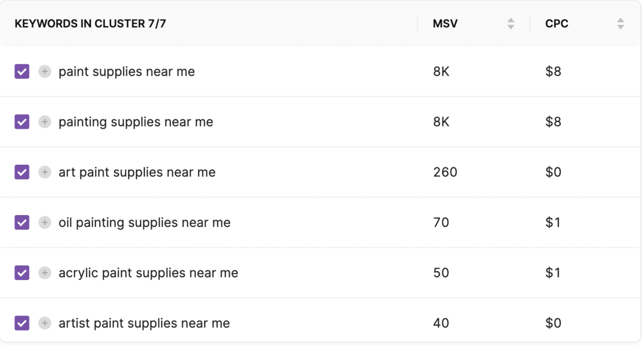Image resolution: width=644 pixels, height=345 pixels.
Task: Sort keywords by MSV column arrows
Action: pos(511,24)
